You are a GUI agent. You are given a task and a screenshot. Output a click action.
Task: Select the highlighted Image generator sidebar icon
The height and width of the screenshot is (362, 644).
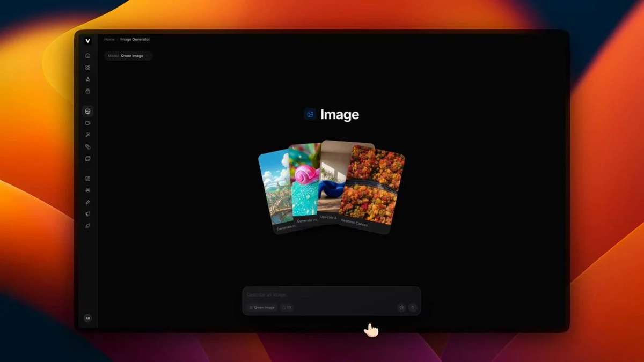tap(87, 111)
